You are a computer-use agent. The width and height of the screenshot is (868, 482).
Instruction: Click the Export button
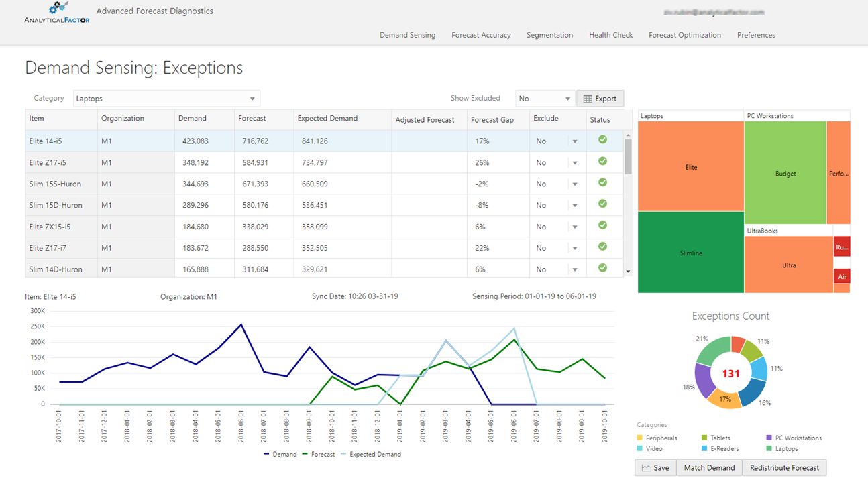(600, 99)
